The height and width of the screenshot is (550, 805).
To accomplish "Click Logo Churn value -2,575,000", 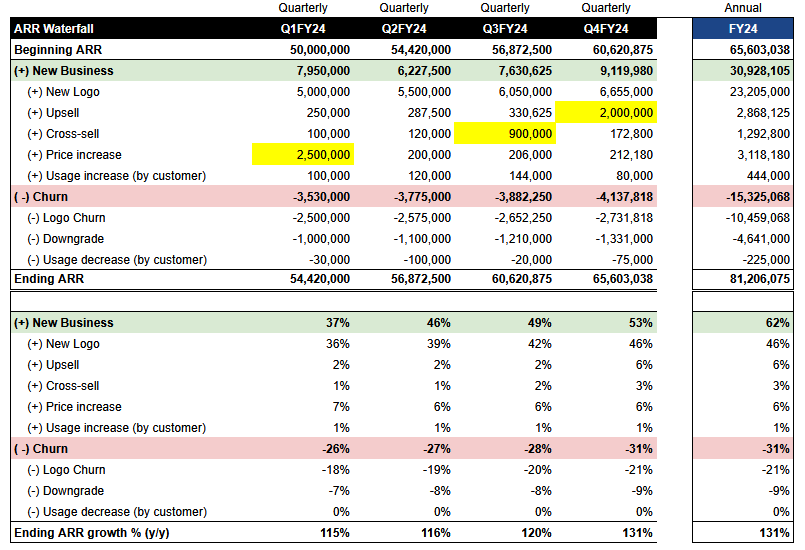I will coord(422,218).
